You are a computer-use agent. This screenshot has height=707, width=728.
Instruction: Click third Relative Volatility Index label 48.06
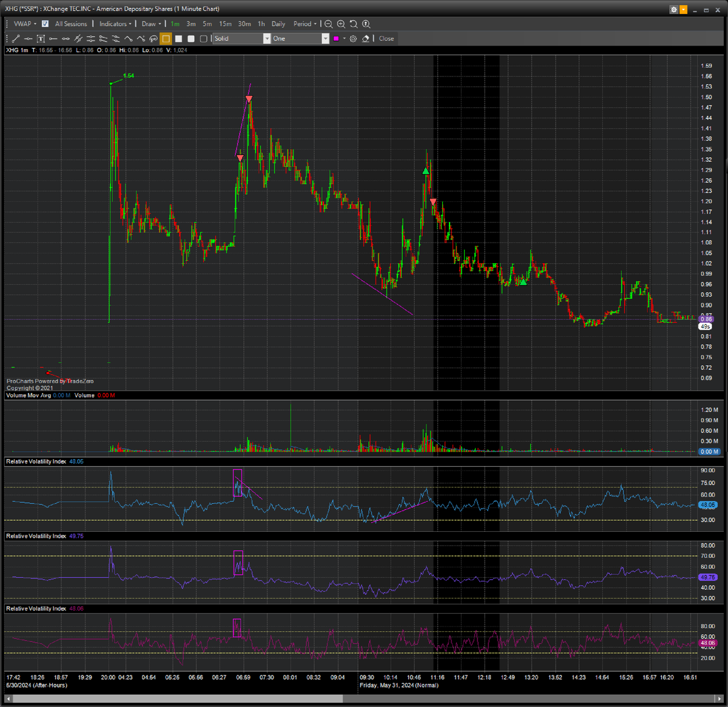45,608
